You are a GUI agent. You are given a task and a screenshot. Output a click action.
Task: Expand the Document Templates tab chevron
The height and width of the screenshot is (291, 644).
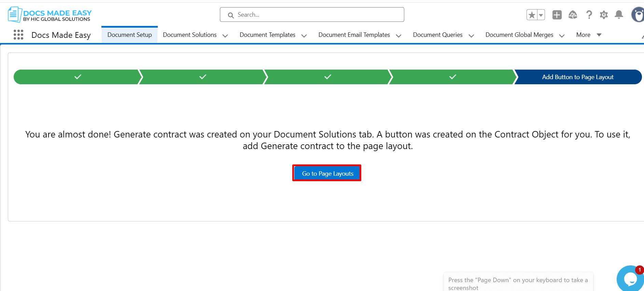click(304, 35)
